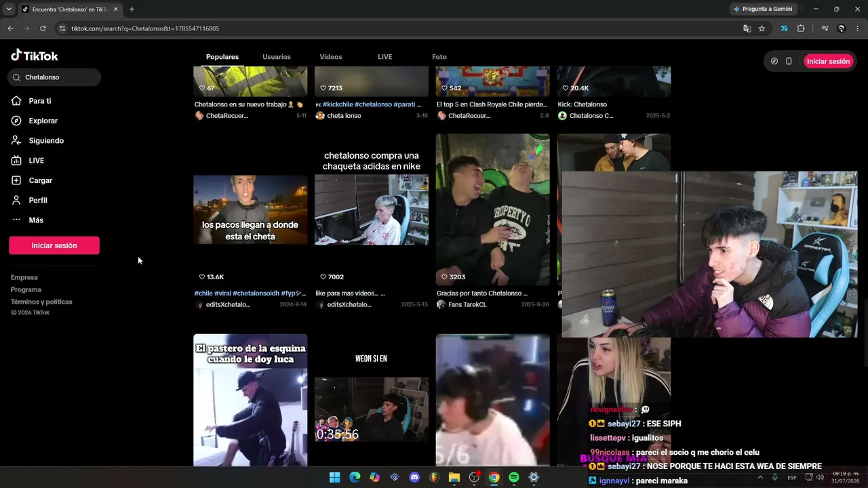Open a new browser tab
Screen dimensions: 868x488
pyautogui.click(x=132, y=9)
